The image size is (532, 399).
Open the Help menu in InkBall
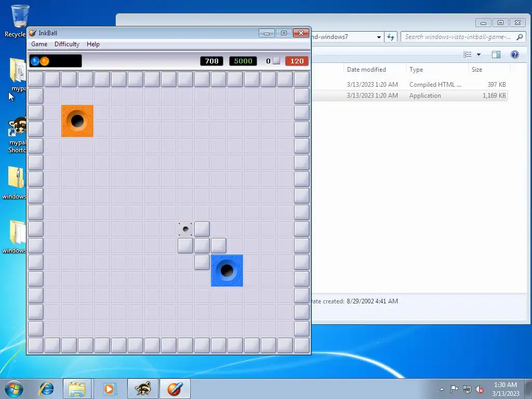pos(93,44)
